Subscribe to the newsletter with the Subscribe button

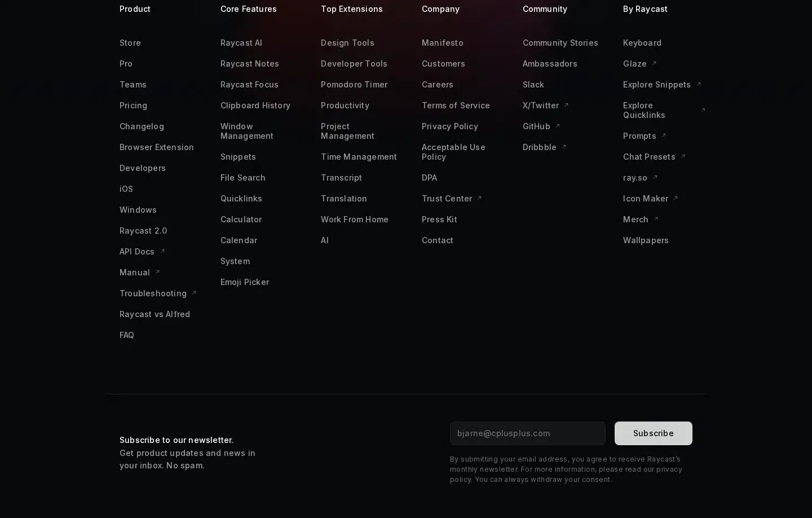[654, 433]
